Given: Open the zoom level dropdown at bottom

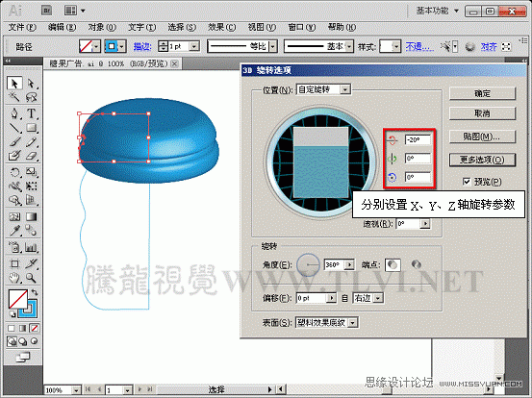Looking at the screenshot, I should tap(76, 390).
